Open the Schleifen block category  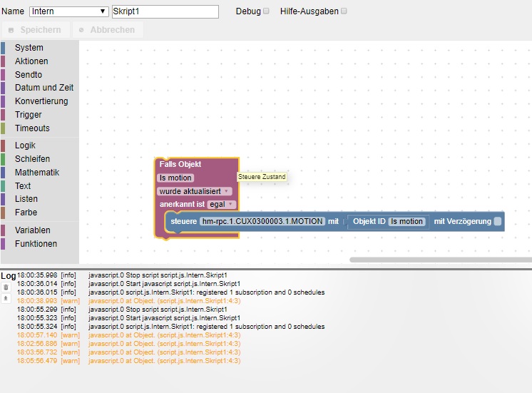pyautogui.click(x=40, y=159)
